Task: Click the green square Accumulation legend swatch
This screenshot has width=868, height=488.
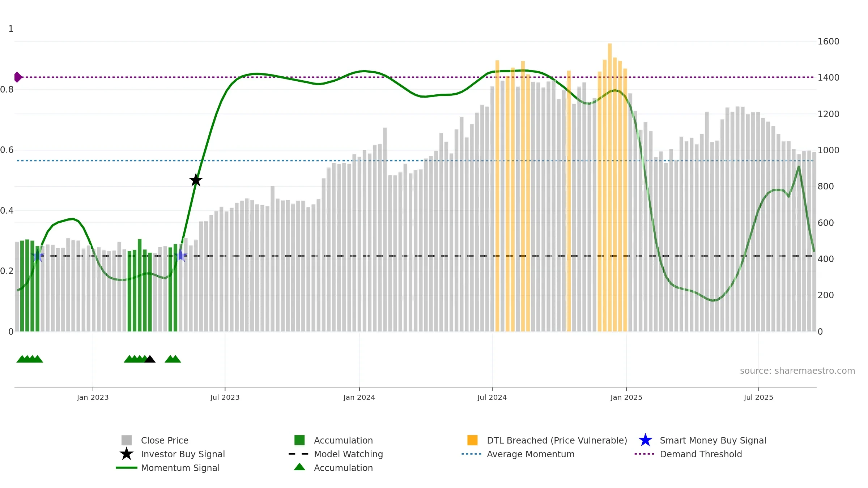Action: click(x=299, y=440)
